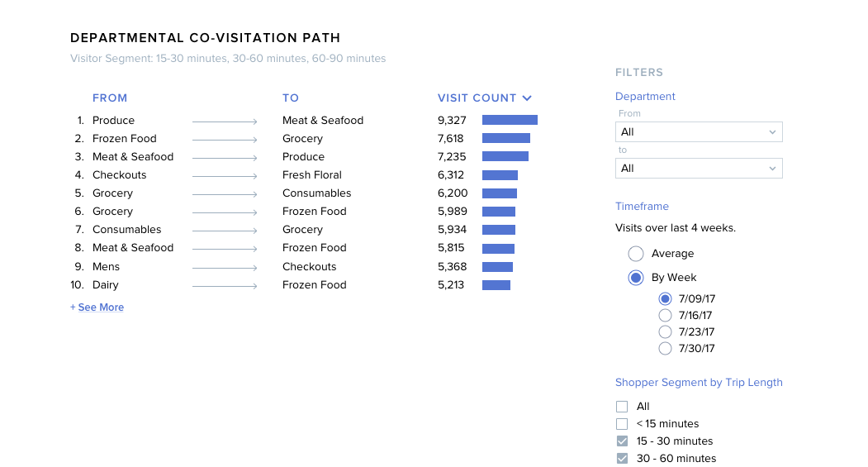Image resolution: width=868 pixels, height=467 pixels.
Task: Select the By Week radio button
Action: click(x=636, y=278)
